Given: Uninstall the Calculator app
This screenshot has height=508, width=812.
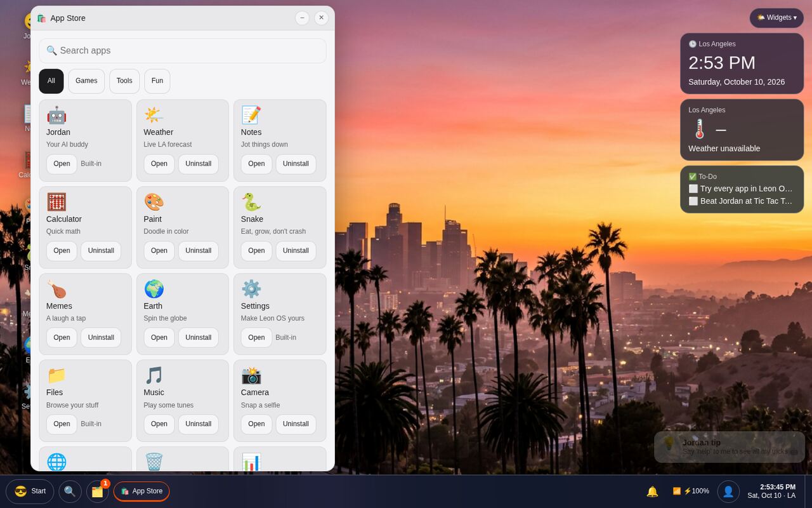Looking at the screenshot, I should pos(101,251).
